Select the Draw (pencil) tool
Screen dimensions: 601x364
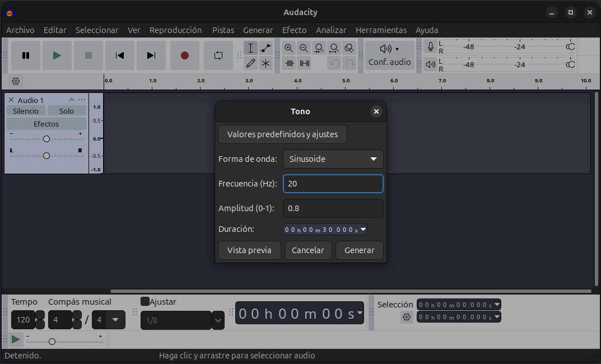tap(250, 63)
